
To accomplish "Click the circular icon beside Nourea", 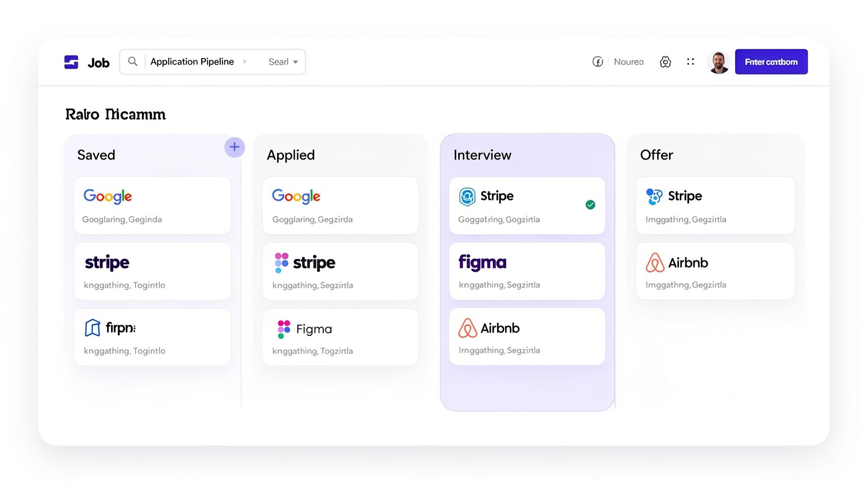I will (x=598, y=62).
